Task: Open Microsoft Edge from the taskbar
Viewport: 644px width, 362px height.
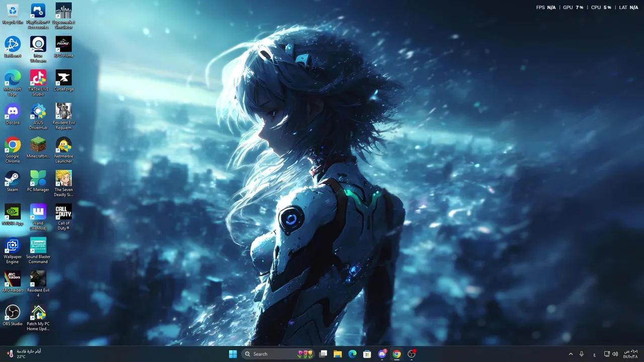Action: [353, 354]
